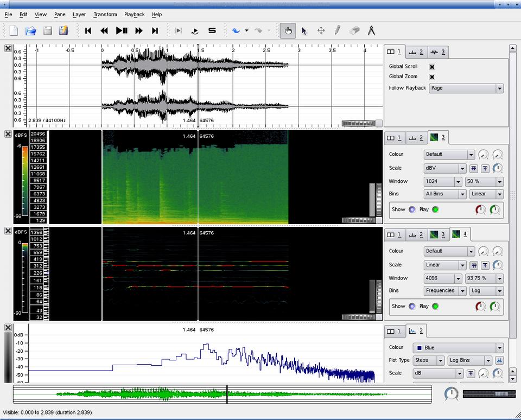Screen dimensions: 521x420
Task: Toggle the Global Zoom checkbox
Action: click(x=432, y=77)
